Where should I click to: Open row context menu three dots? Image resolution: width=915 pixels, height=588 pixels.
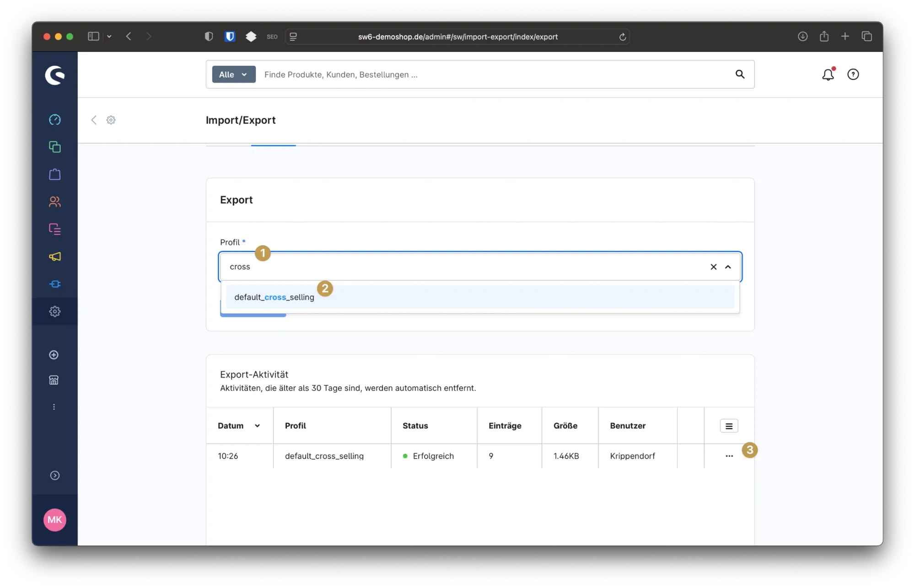coord(729,456)
